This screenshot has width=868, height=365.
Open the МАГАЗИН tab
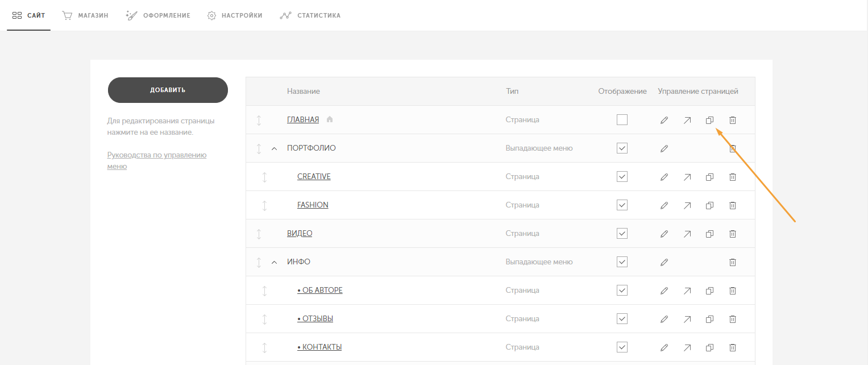click(x=85, y=15)
